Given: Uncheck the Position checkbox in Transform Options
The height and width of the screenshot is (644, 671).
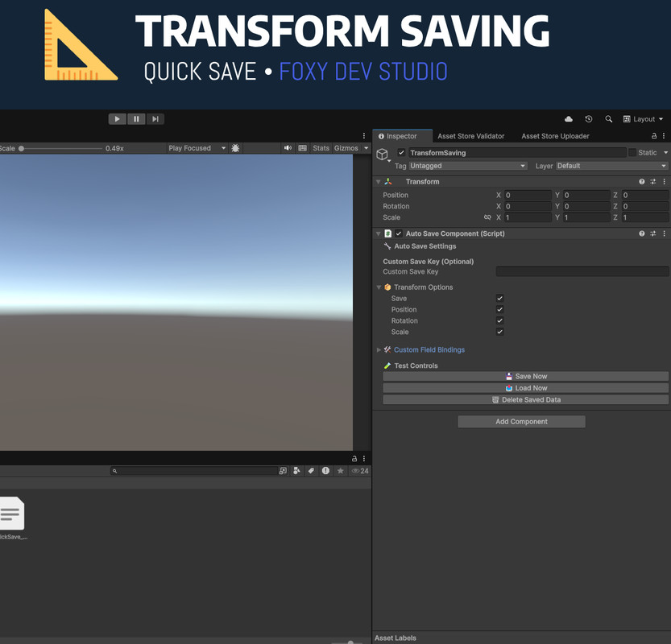Looking at the screenshot, I should click(499, 310).
